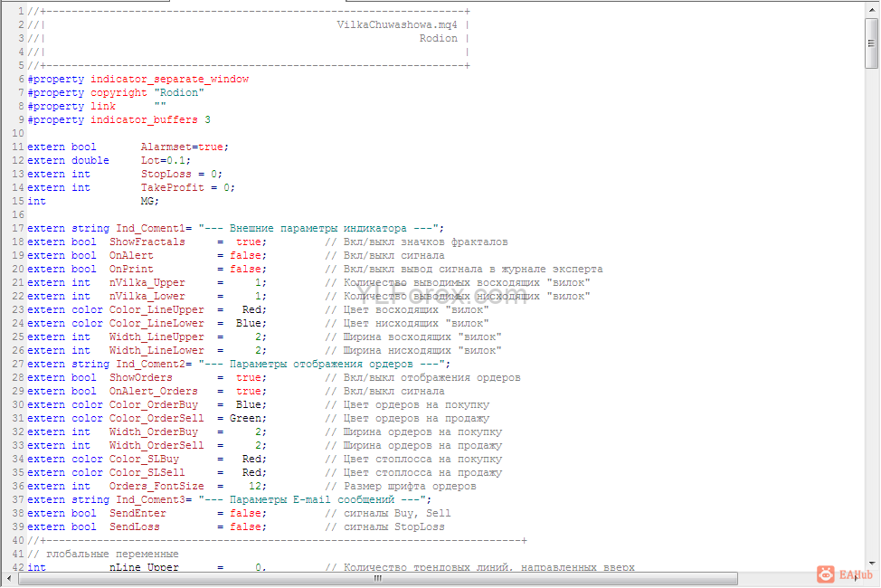
Task: Click Color_OrderSell variable name
Action: [x=156, y=418]
